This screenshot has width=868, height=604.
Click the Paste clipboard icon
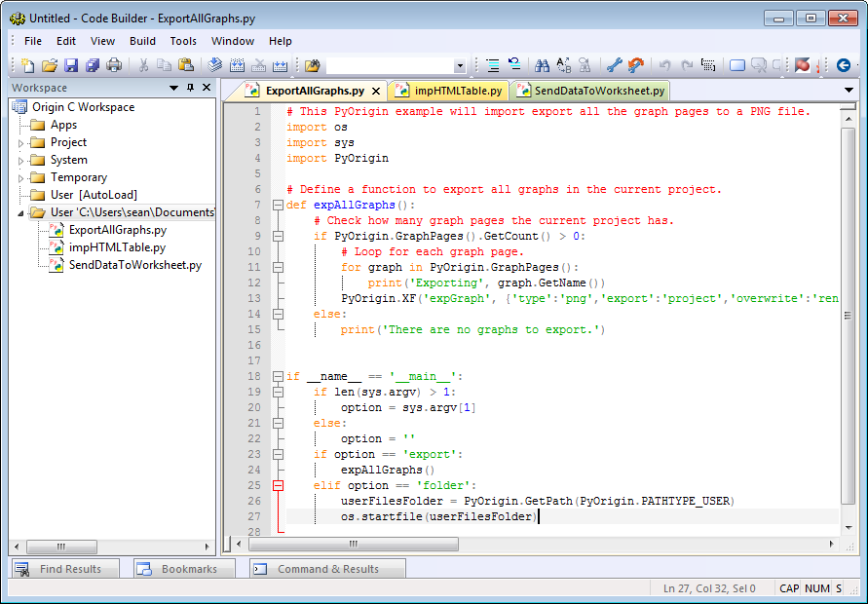click(185, 65)
